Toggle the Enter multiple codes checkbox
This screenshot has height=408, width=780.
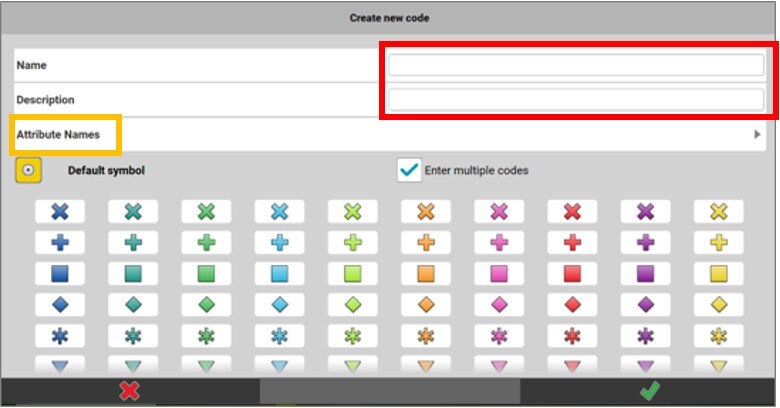pos(409,170)
